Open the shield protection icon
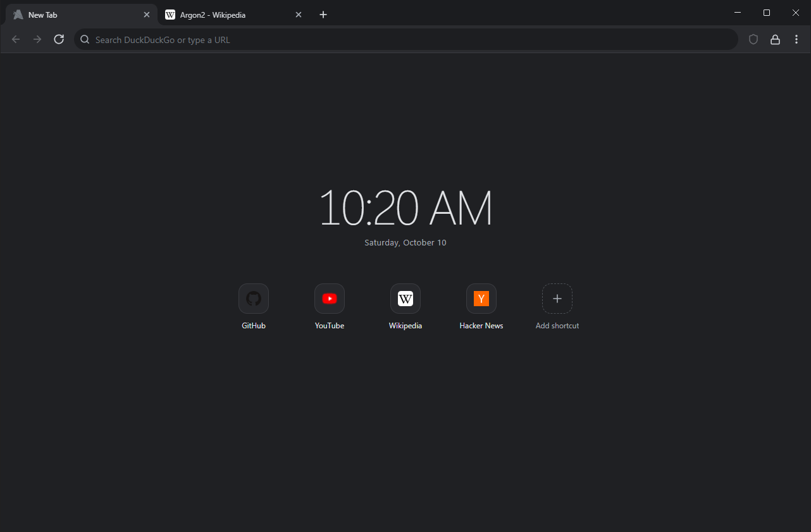This screenshot has width=811, height=532. click(753, 39)
